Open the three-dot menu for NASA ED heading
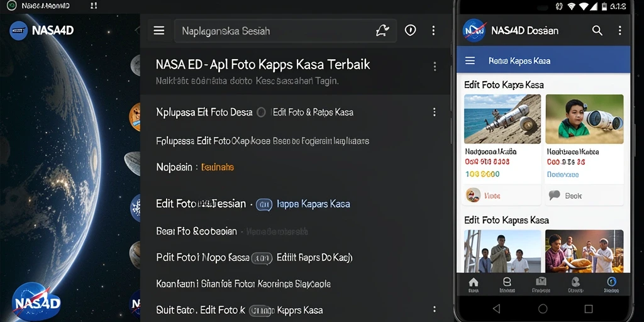Viewport: 644px width, 322px height. click(x=435, y=67)
